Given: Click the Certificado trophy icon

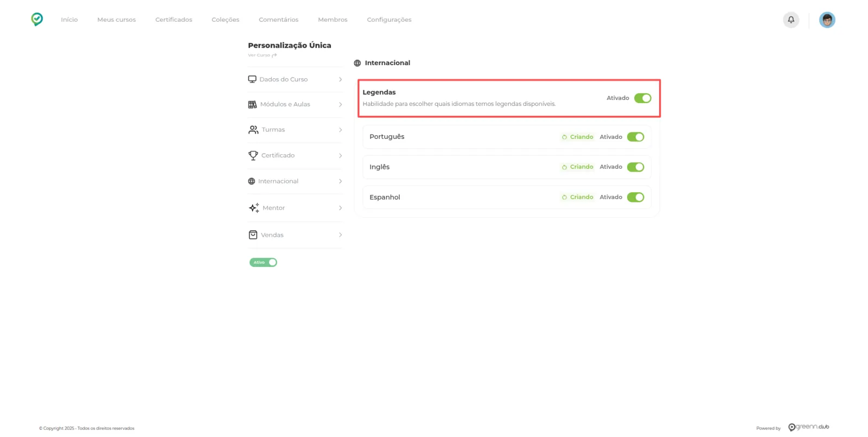Looking at the screenshot, I should [x=253, y=155].
